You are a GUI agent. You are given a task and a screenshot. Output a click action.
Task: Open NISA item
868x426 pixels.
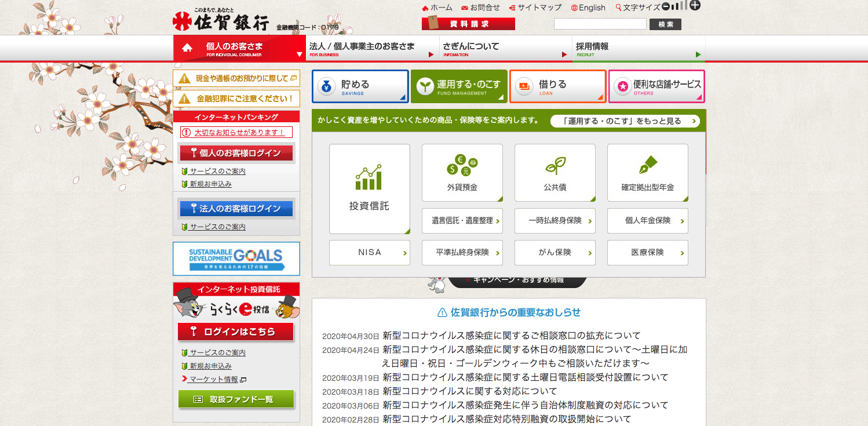click(370, 253)
